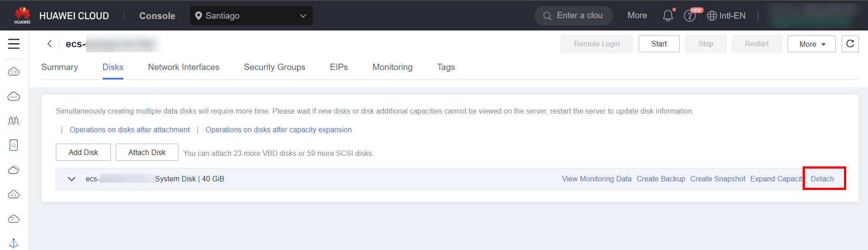
Task: Click the cloud with three dots sidebar icon
Action: click(x=14, y=96)
